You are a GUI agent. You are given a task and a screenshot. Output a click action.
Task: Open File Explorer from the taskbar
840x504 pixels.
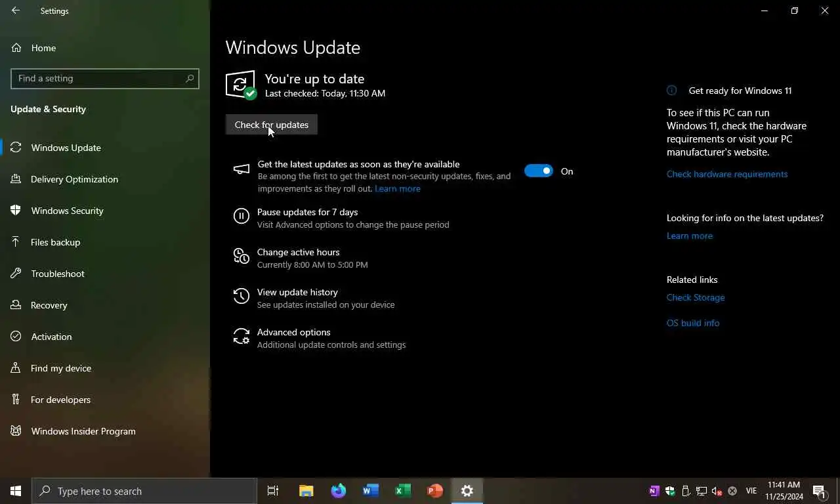pyautogui.click(x=306, y=491)
